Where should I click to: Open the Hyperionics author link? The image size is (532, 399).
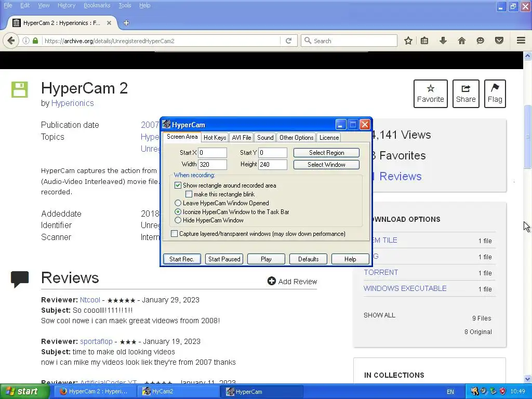point(73,103)
